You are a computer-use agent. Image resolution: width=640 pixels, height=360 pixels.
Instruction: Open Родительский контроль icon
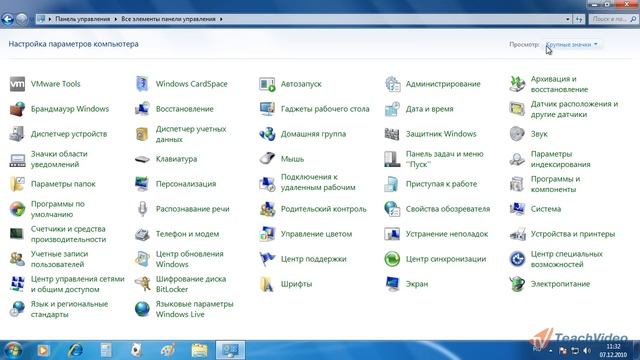(x=267, y=209)
